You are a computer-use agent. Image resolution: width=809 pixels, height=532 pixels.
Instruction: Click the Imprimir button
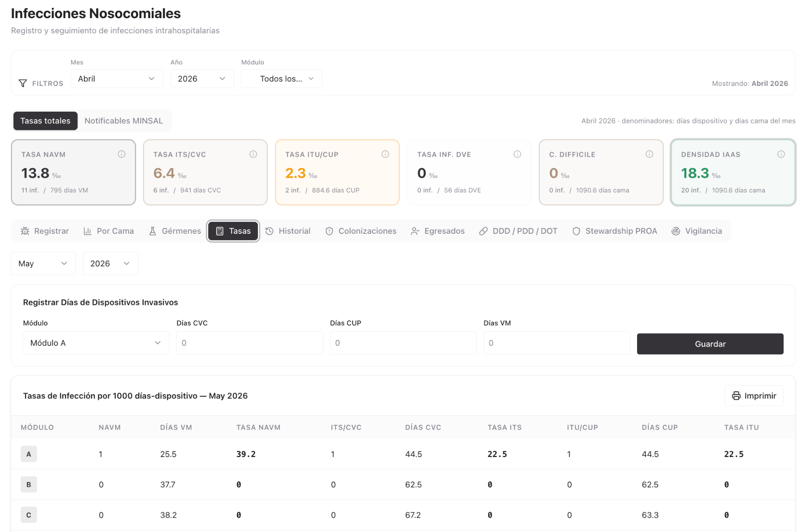[x=754, y=396]
